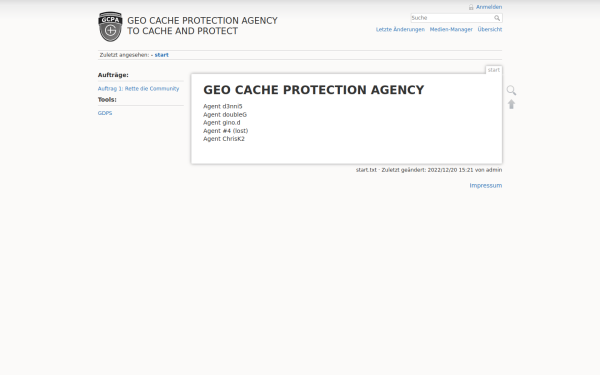Open Auftrag 1: Rette die Community
This screenshot has width=600, height=375.
point(138,89)
